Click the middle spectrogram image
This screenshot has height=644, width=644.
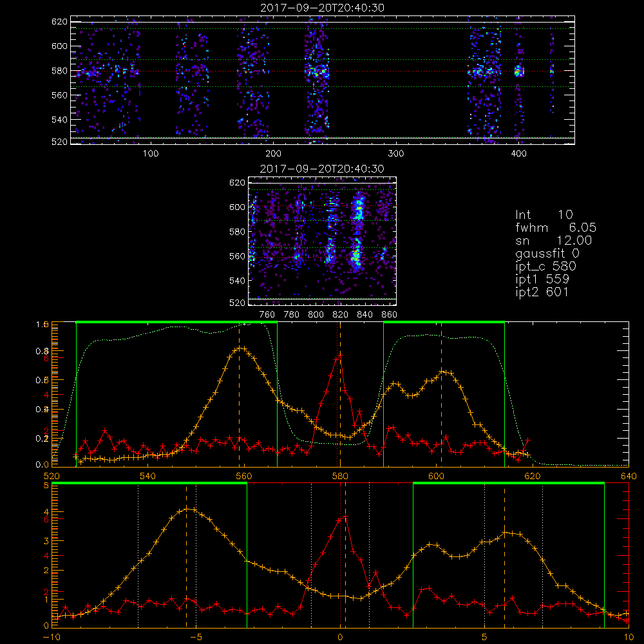323,241
